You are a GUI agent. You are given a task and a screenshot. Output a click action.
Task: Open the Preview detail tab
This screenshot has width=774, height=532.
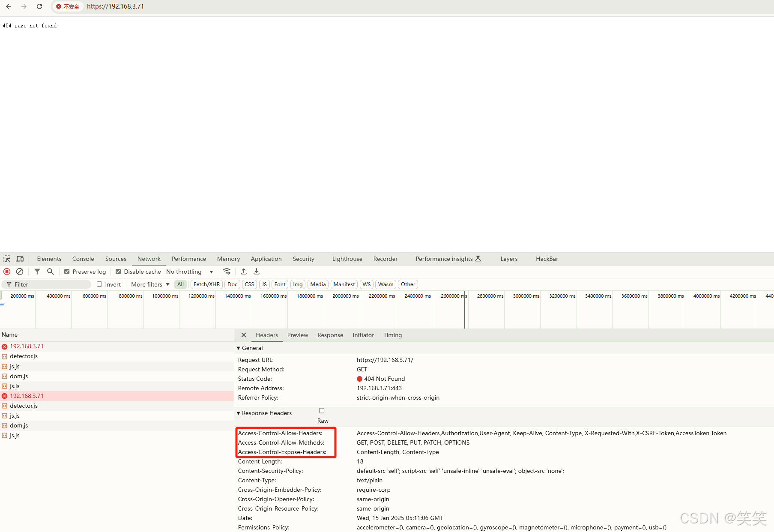[x=298, y=335]
